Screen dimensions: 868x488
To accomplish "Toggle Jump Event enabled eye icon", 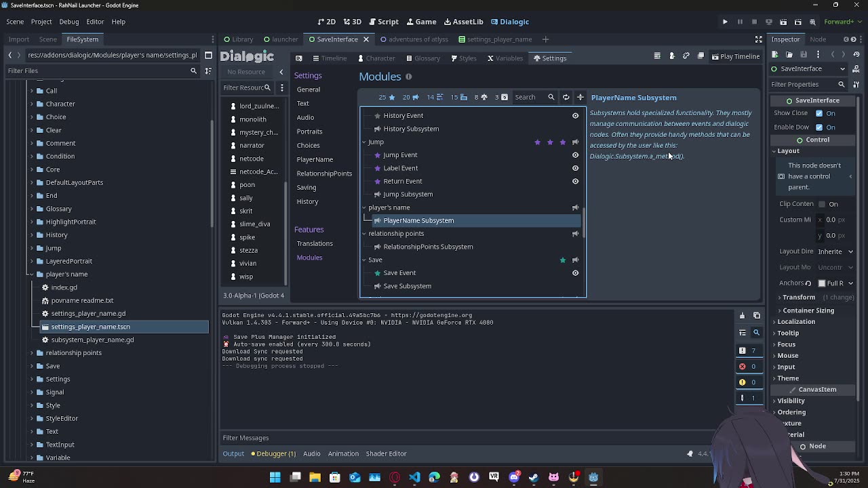I will click(x=575, y=155).
